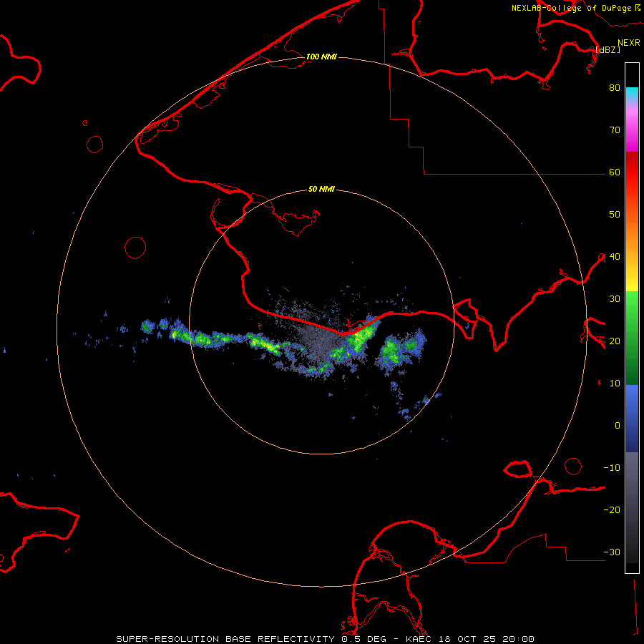This screenshot has width=644, height=644.
Task: Click the 0 value on the dBZ scale
Action: tap(618, 426)
